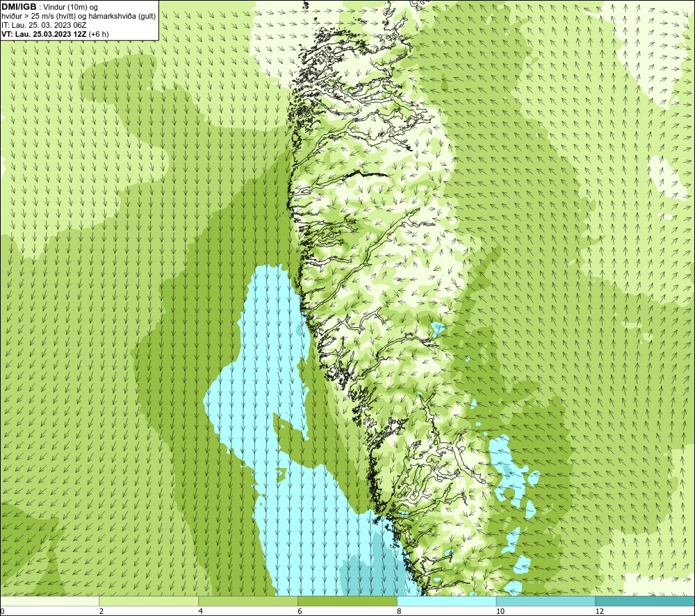Viewport: 695px width, 616px height.
Task: Click the DMI/IGB title text
Action: [19, 7]
